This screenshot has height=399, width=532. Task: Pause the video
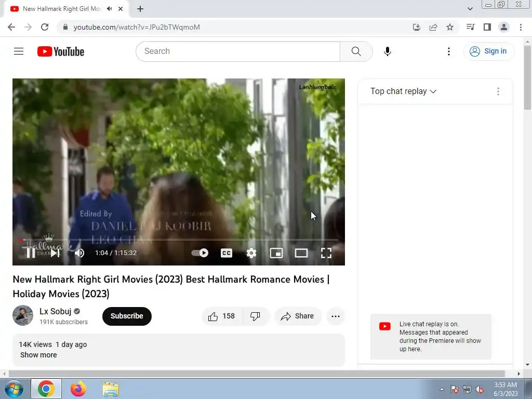(31, 253)
